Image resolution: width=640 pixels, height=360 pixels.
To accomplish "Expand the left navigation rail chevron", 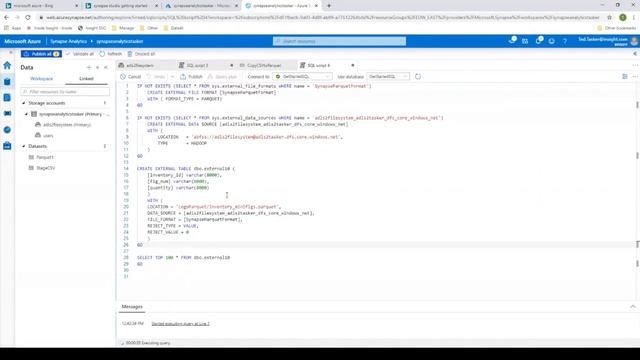I will tap(11, 53).
